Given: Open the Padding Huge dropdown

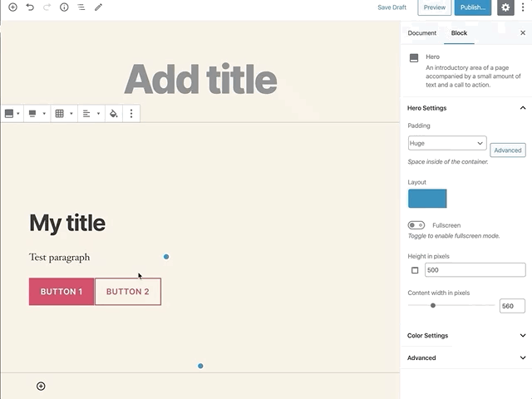Looking at the screenshot, I should point(447,143).
